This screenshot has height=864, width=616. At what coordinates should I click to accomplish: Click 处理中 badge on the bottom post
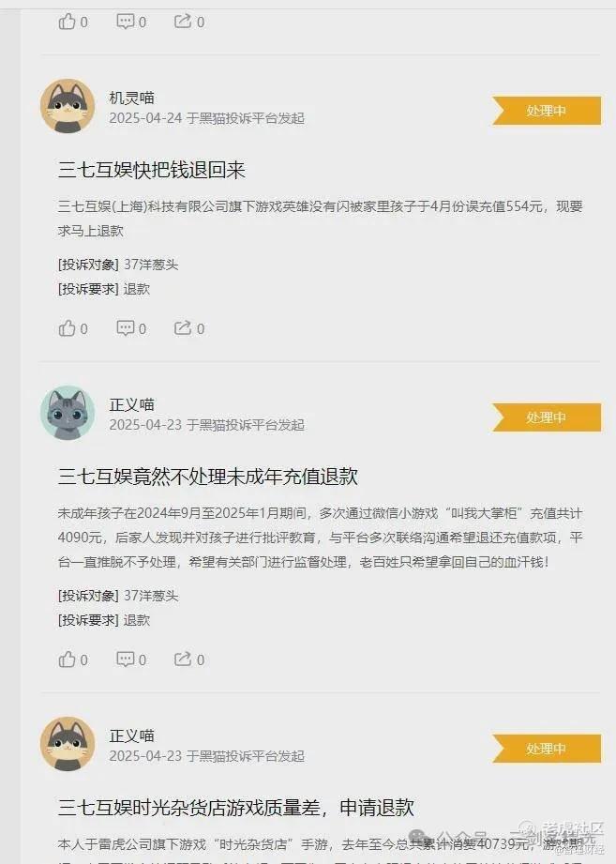[546, 749]
